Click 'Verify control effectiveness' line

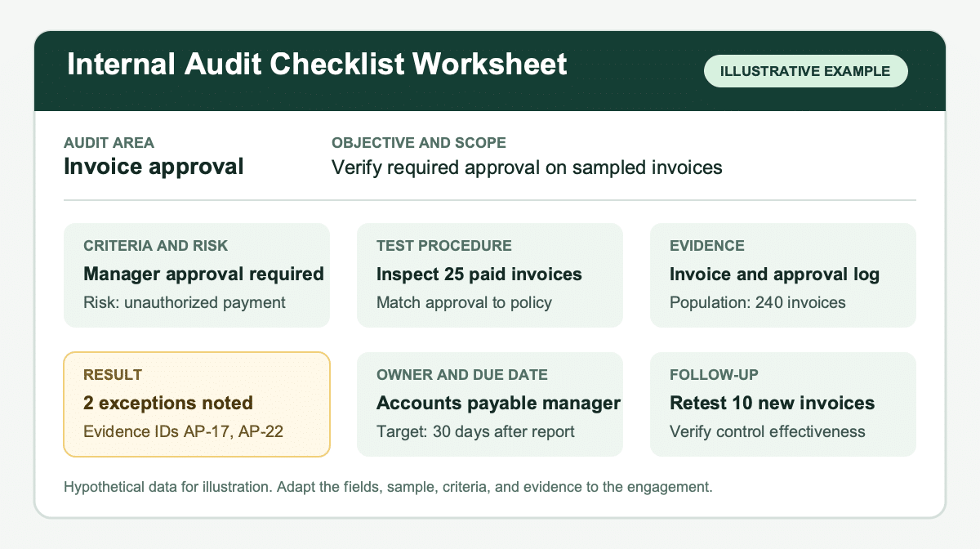coord(767,431)
